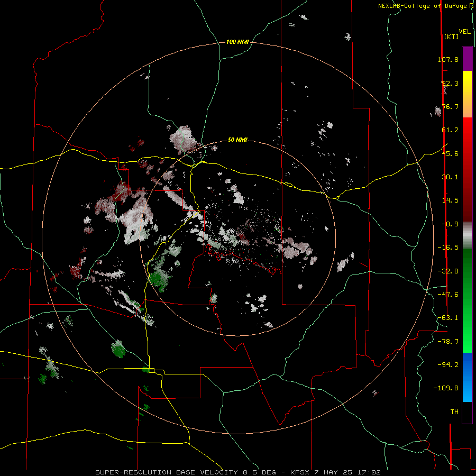
Task: Click the -63.1 value on the velocity scale
Action: pyautogui.click(x=448, y=318)
